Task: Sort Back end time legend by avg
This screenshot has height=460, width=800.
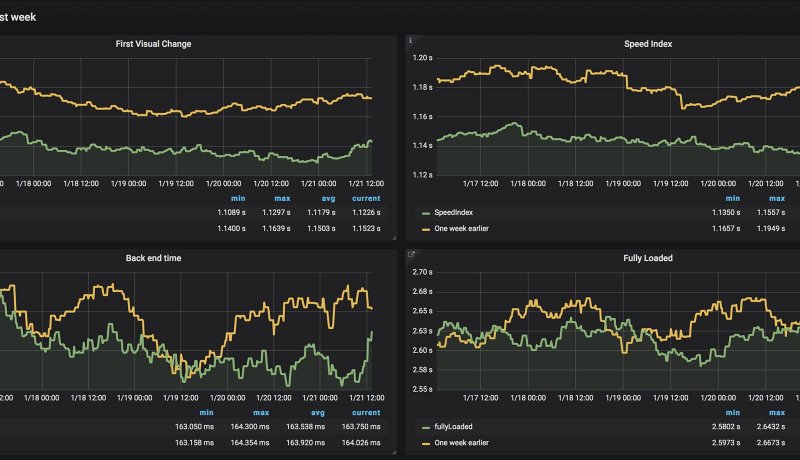Action: (317, 413)
